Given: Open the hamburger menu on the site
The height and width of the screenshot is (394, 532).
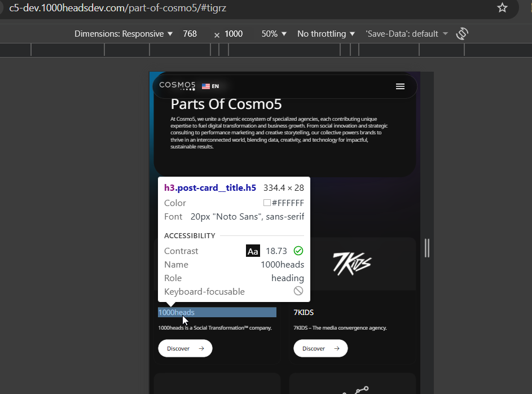Looking at the screenshot, I should tap(400, 86).
